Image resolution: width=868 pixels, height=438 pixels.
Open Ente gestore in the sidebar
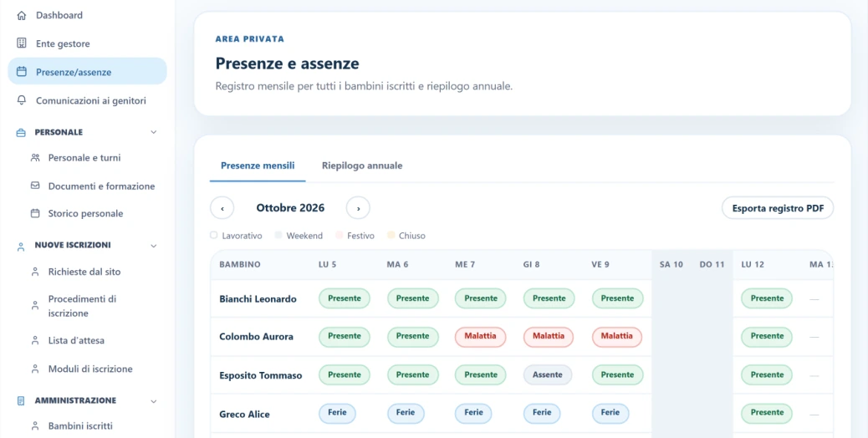tap(88, 43)
